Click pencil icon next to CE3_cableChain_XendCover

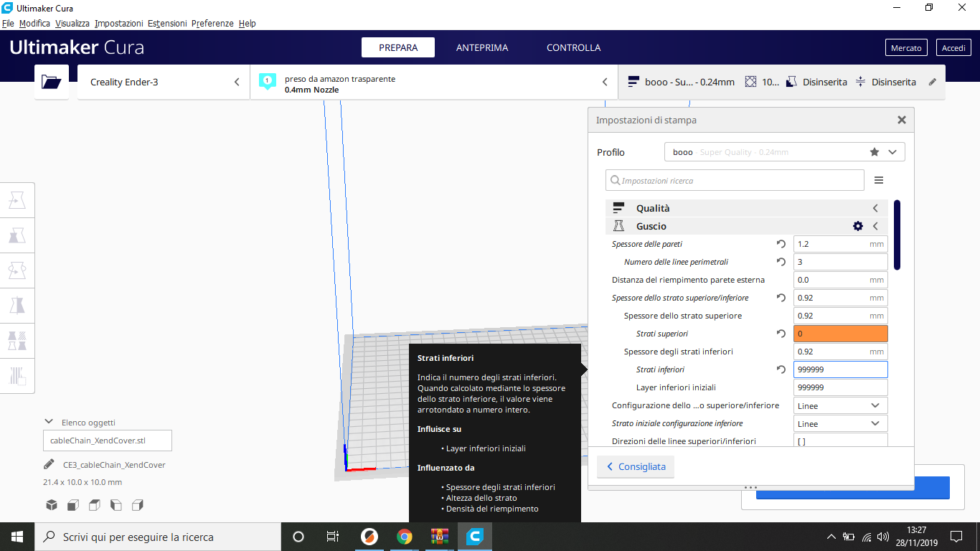point(49,464)
